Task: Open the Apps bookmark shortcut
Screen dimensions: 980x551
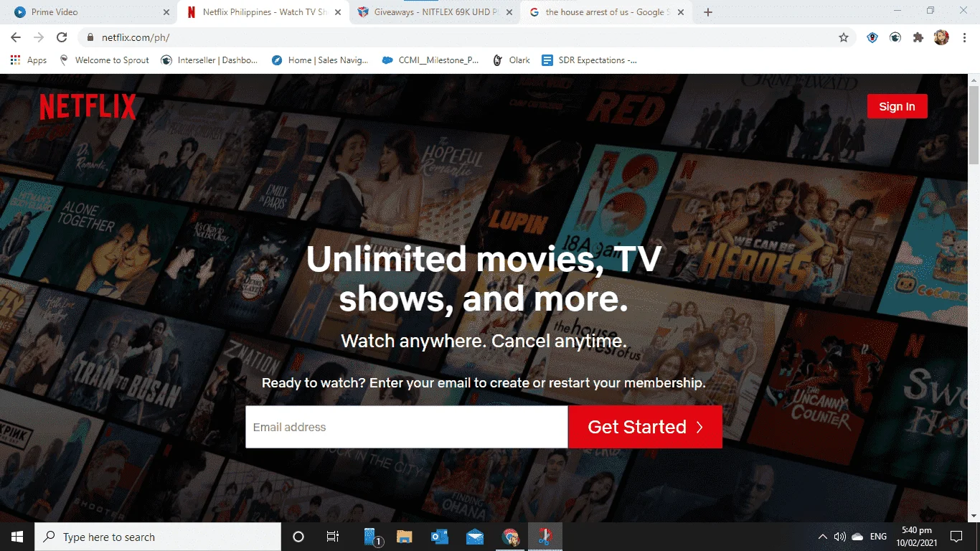Action: 29,60
